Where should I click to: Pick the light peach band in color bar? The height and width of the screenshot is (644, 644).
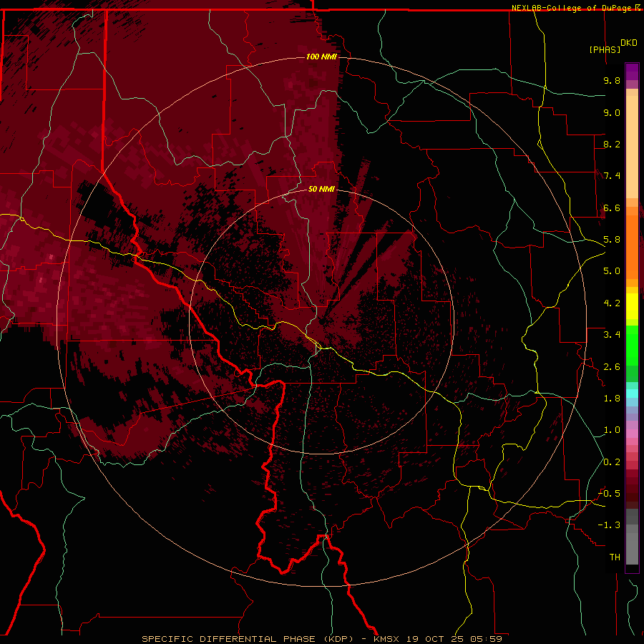(x=632, y=147)
